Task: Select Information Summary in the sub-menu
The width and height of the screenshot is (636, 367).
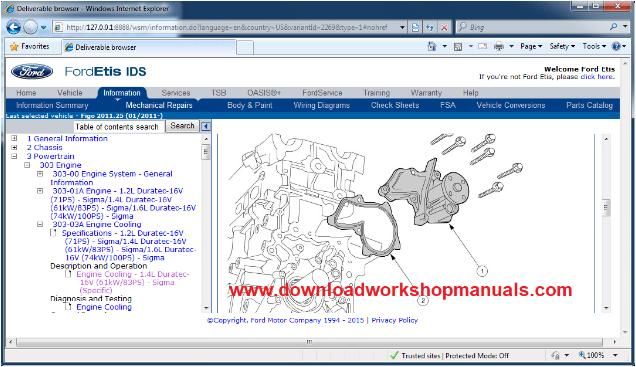Action: point(52,105)
